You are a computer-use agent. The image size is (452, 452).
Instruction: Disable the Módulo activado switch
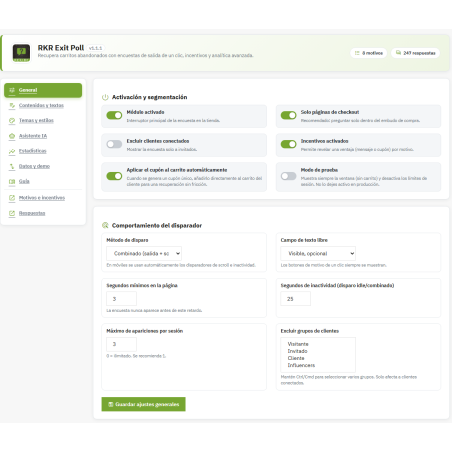[114, 115]
